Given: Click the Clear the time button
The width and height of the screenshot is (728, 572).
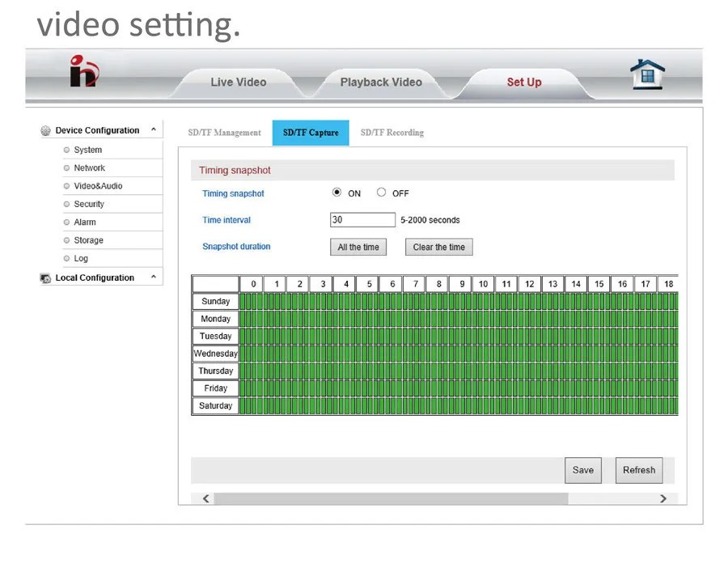Looking at the screenshot, I should [438, 247].
